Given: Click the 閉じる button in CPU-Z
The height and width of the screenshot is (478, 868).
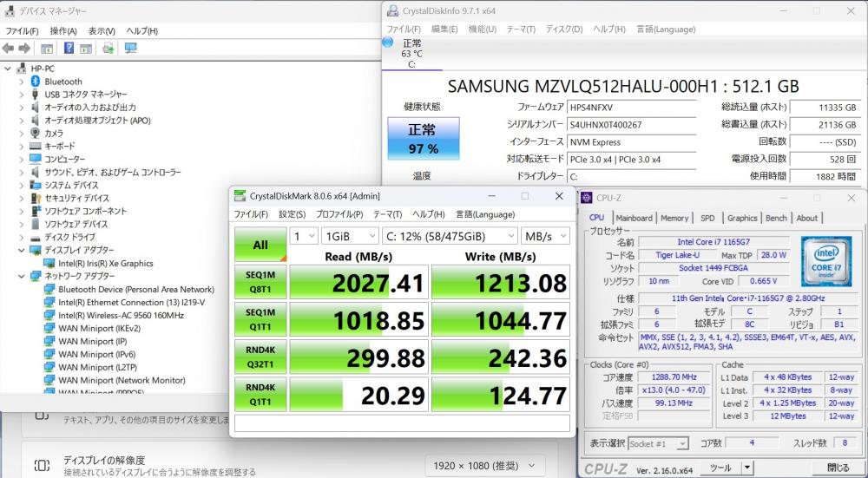Looking at the screenshot, I should (838, 468).
